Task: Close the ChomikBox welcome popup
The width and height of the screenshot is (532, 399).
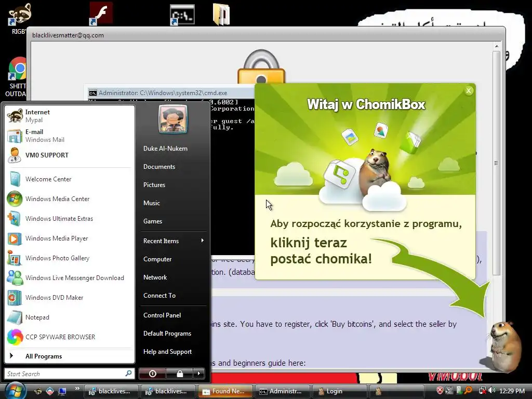Action: (x=469, y=90)
